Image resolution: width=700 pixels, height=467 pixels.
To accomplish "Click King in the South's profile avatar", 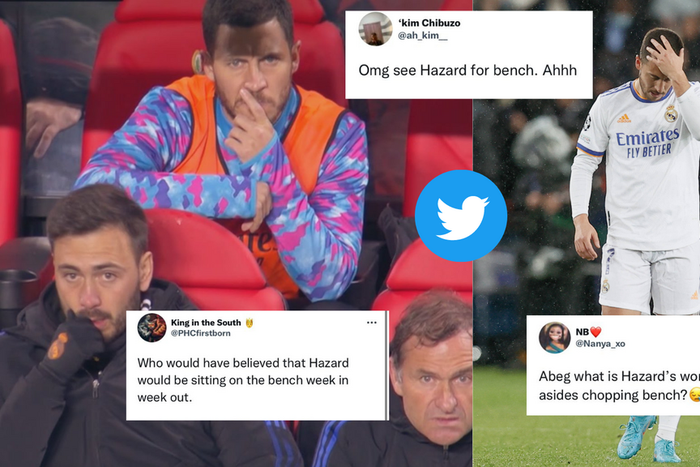I will pos(152,328).
